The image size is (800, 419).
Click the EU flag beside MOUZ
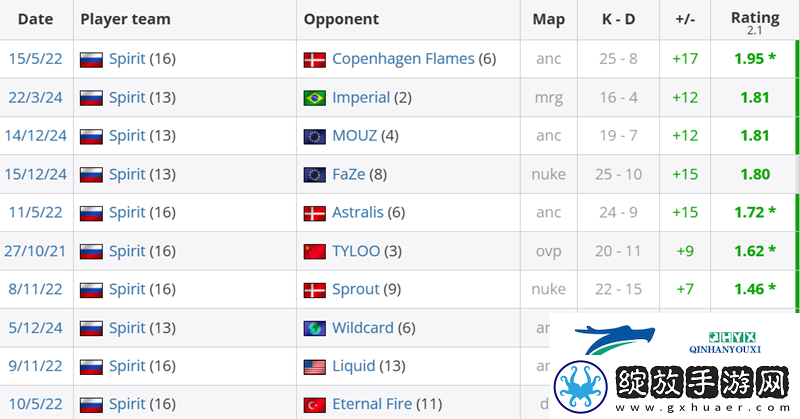pos(314,137)
